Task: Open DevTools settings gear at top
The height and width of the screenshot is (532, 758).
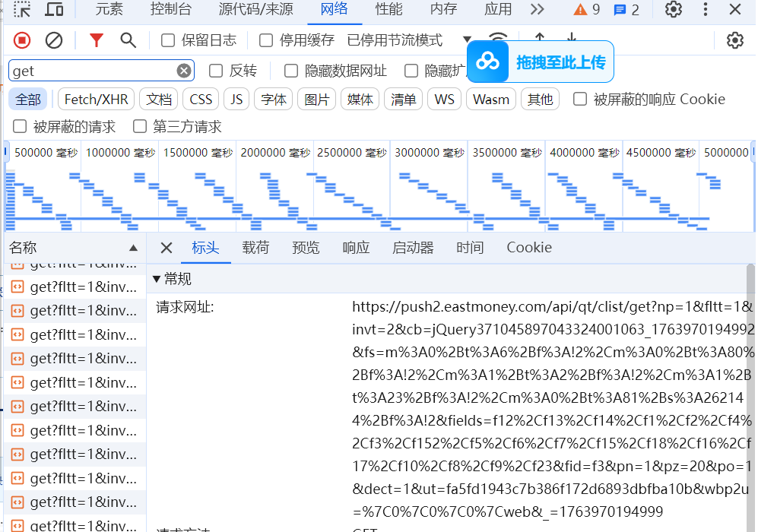Action: pyautogui.click(x=673, y=9)
